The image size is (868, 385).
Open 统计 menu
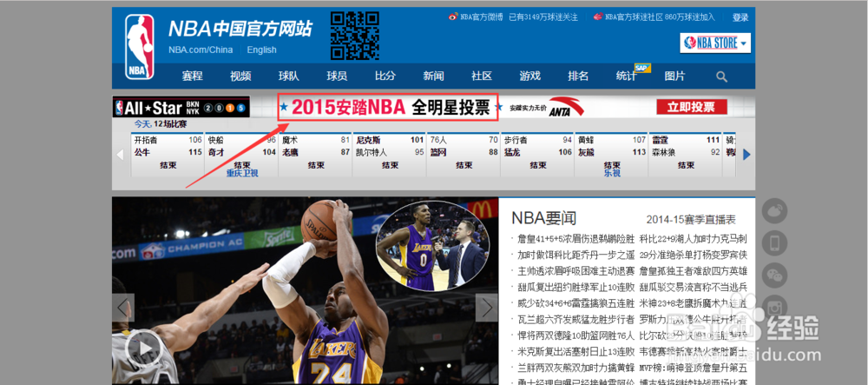pos(626,76)
